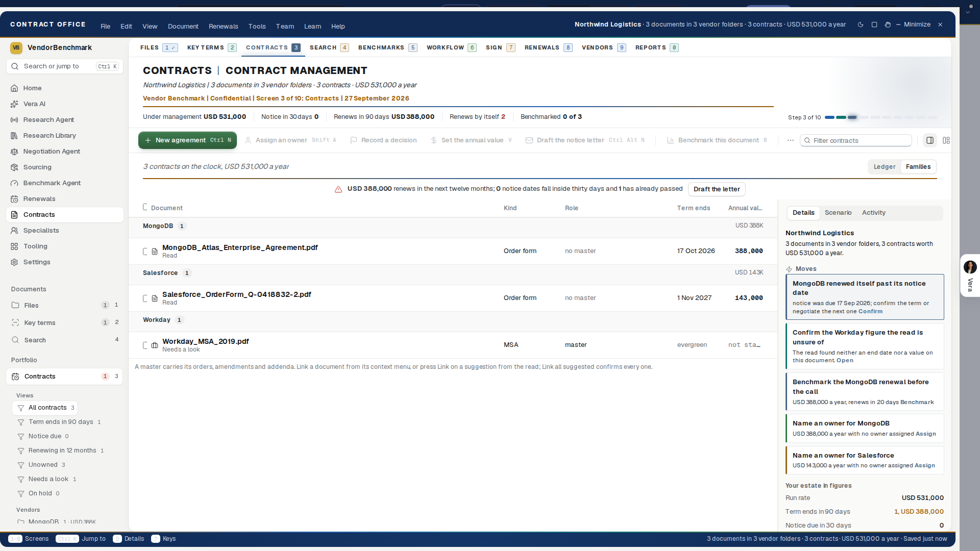Open the toolbar overflow ellipsis menu
The image size is (980, 551).
791,140
